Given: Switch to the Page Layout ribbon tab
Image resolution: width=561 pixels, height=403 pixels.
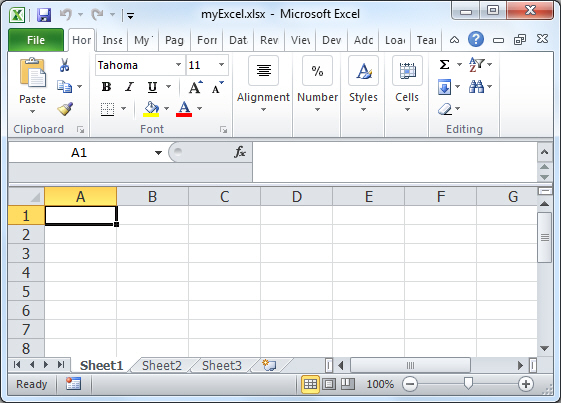Looking at the screenshot, I should point(174,40).
